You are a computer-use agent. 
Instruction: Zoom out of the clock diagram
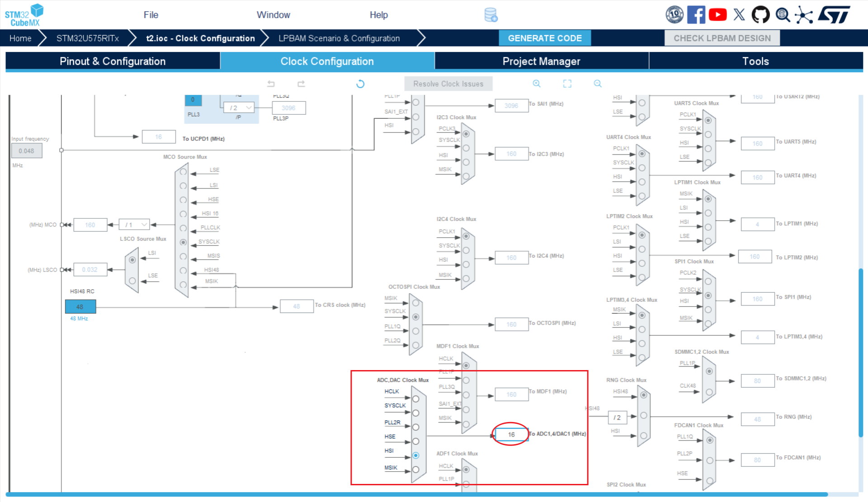coord(598,84)
